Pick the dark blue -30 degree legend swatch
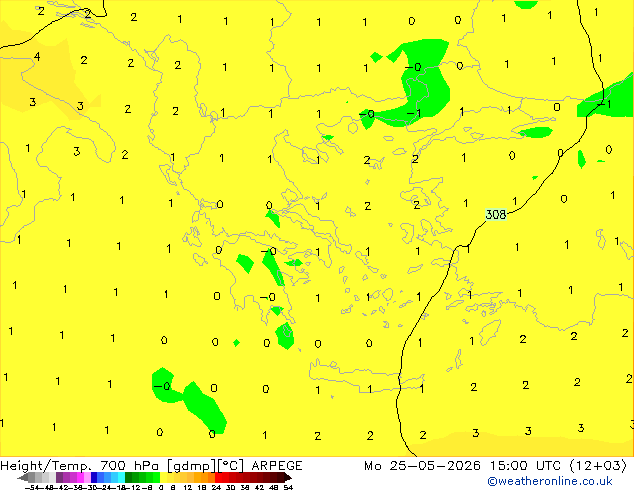The height and width of the screenshot is (490, 634). point(94,477)
